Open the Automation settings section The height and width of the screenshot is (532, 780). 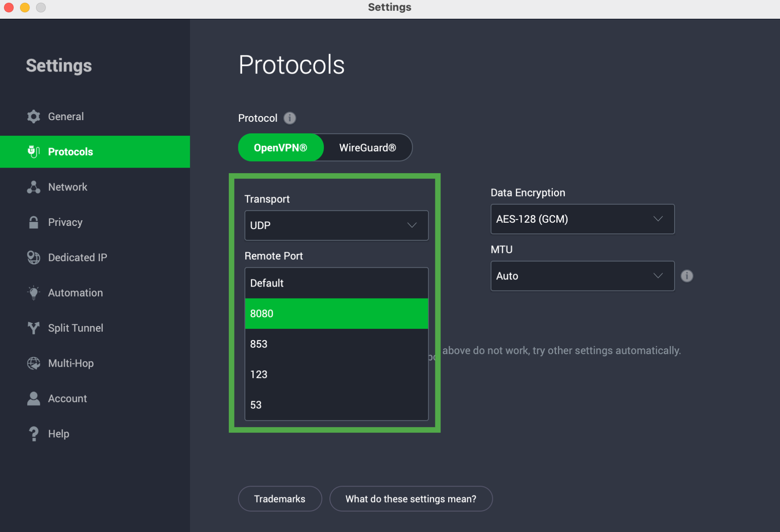(x=75, y=293)
